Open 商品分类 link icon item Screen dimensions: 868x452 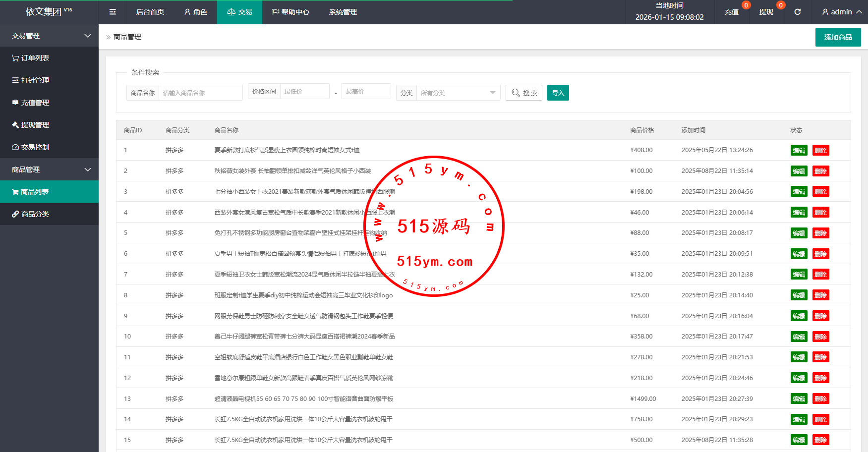click(x=31, y=214)
